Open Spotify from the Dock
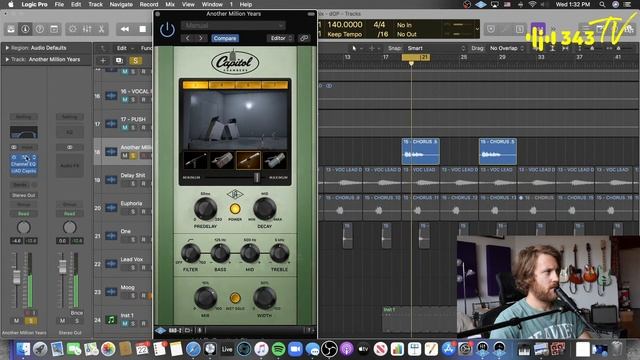Screen dimensions: 640x360 [278, 349]
